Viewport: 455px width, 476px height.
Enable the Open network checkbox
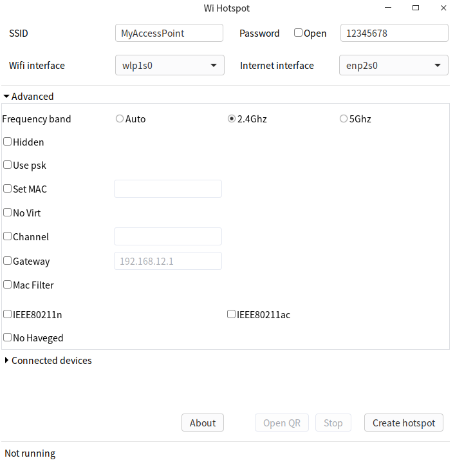(299, 33)
